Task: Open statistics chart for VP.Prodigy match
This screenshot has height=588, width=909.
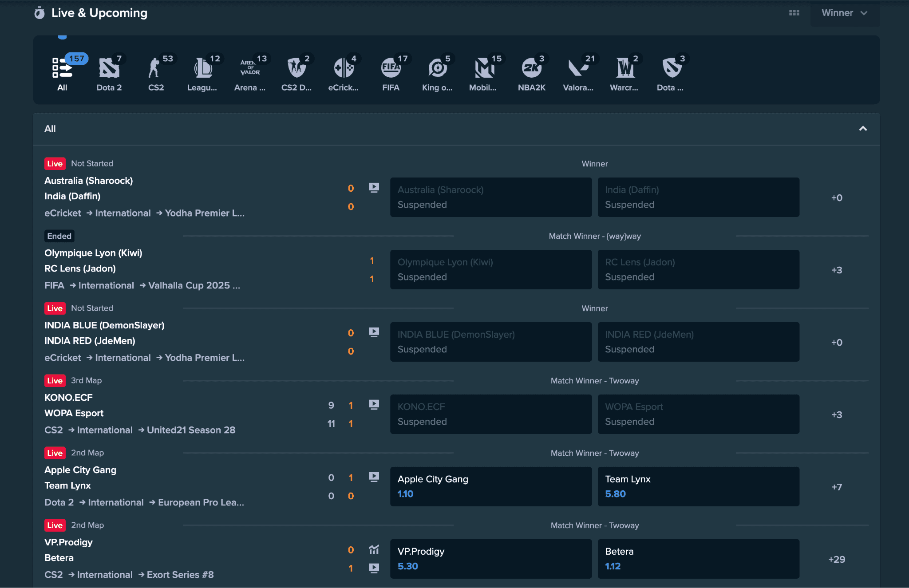Action: point(374,550)
